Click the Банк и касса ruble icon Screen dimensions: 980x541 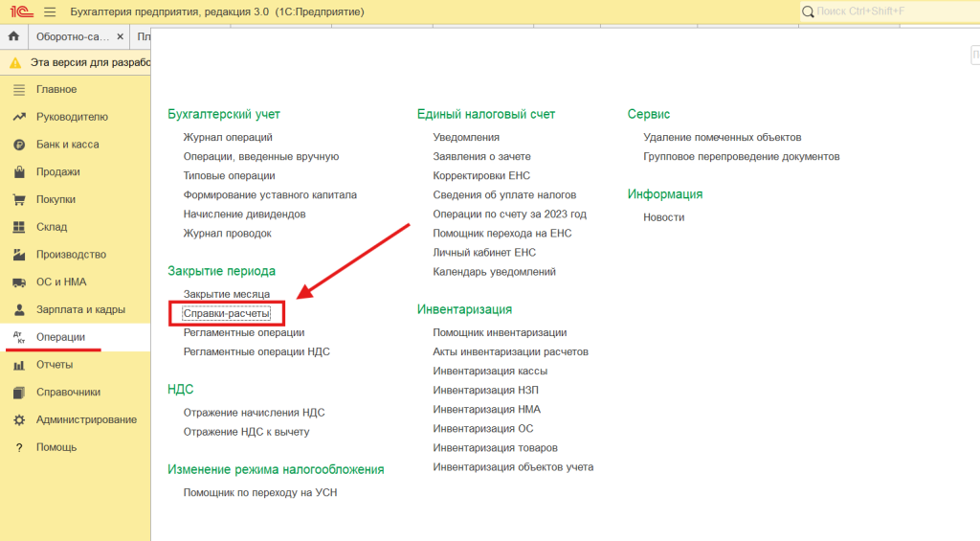19,145
